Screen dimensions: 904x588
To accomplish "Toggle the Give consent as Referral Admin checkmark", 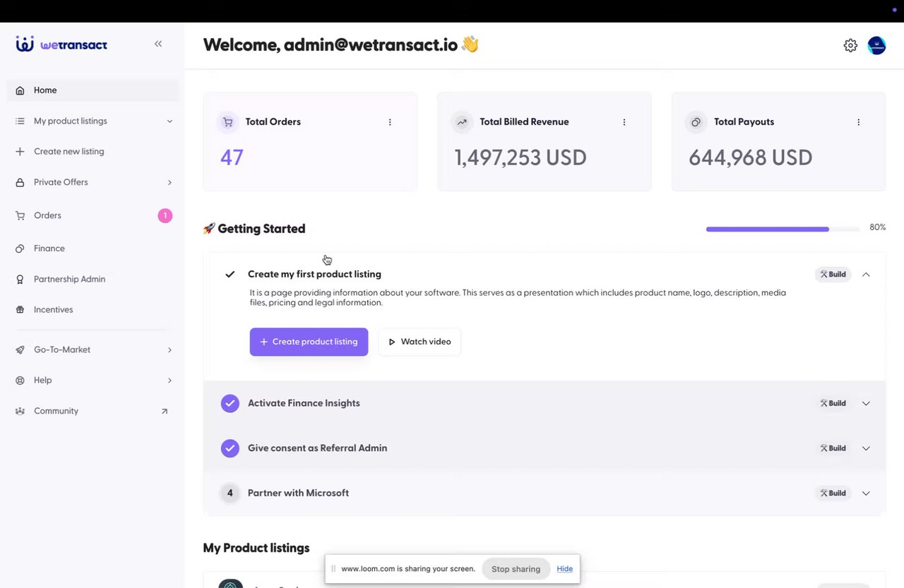I will (x=230, y=448).
